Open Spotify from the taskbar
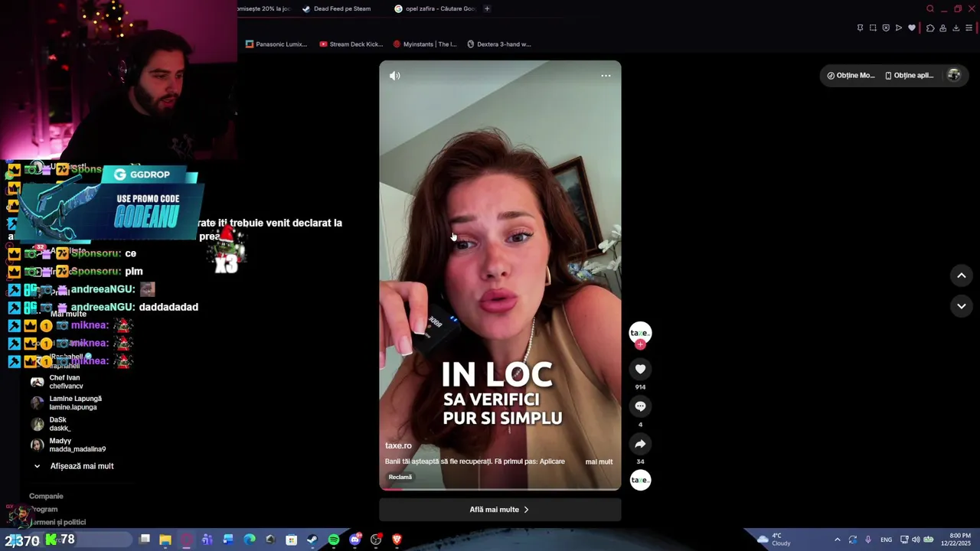 334,540
